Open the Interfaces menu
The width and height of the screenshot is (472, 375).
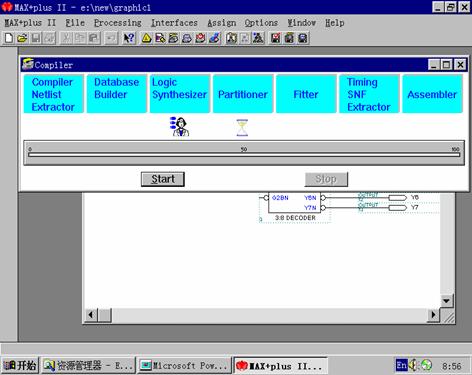pos(174,23)
